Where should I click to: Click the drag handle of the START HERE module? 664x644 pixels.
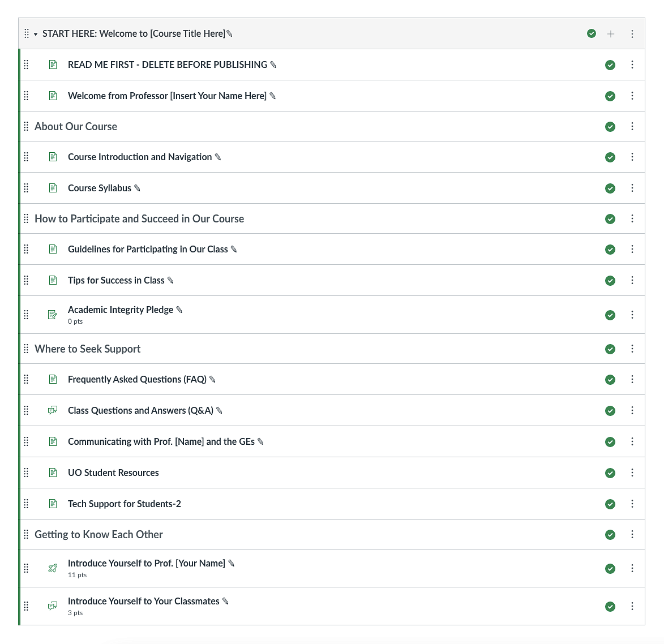click(x=27, y=33)
